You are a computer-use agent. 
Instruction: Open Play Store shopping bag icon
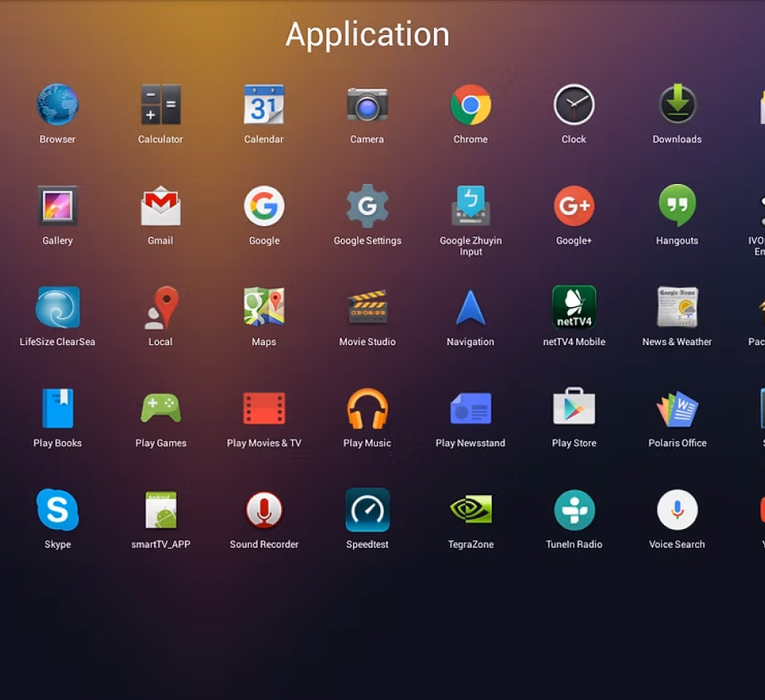574,409
